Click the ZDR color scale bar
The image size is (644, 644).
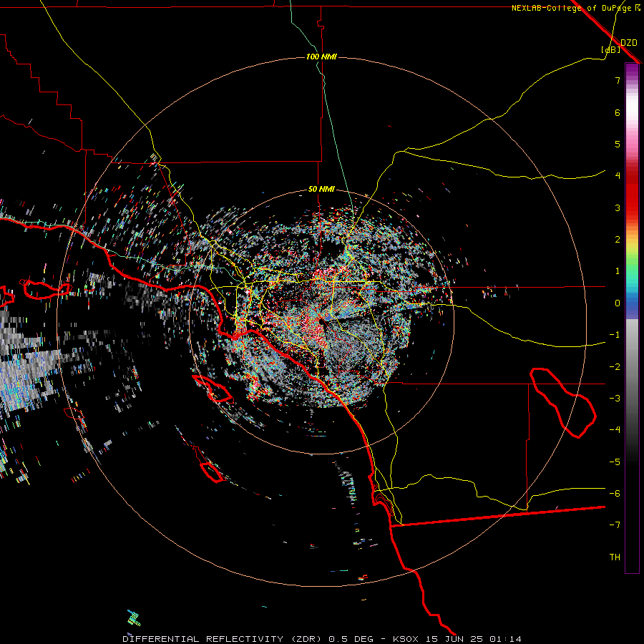coord(632,318)
